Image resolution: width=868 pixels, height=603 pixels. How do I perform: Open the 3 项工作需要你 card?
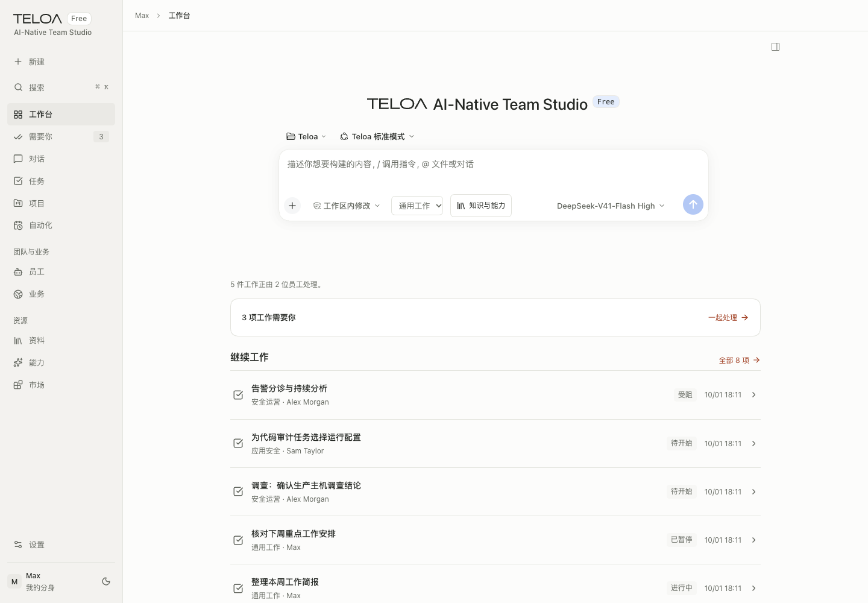tap(495, 318)
